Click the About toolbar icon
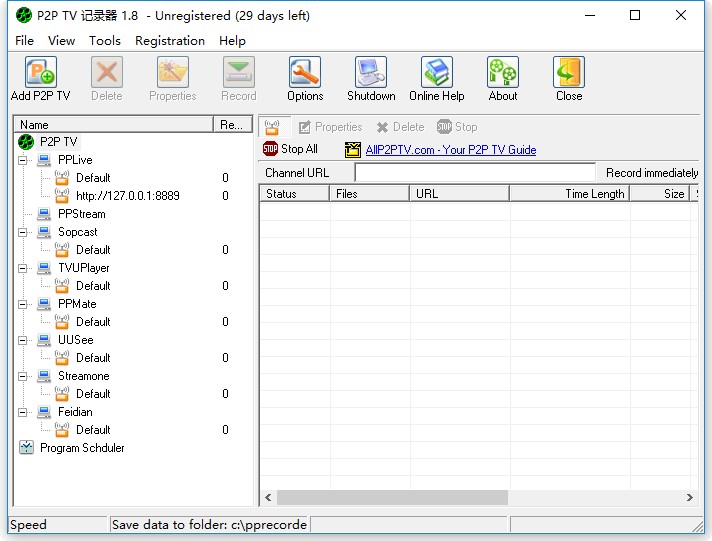 [x=503, y=73]
